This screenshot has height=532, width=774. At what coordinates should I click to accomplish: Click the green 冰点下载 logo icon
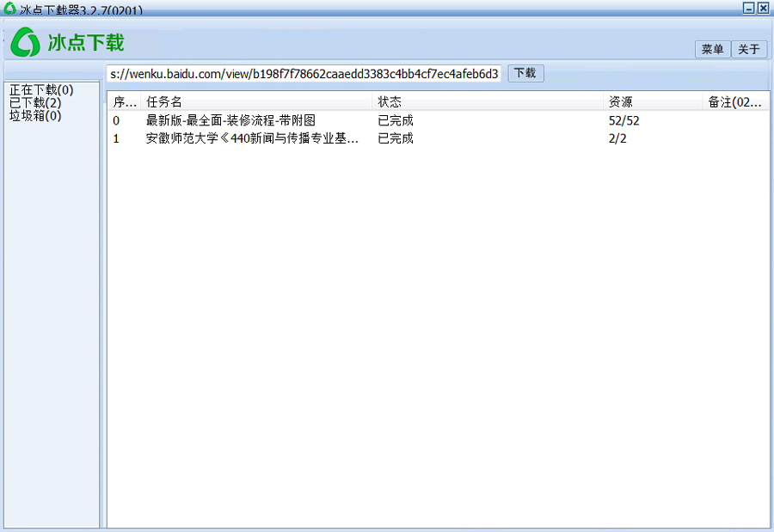[26, 42]
